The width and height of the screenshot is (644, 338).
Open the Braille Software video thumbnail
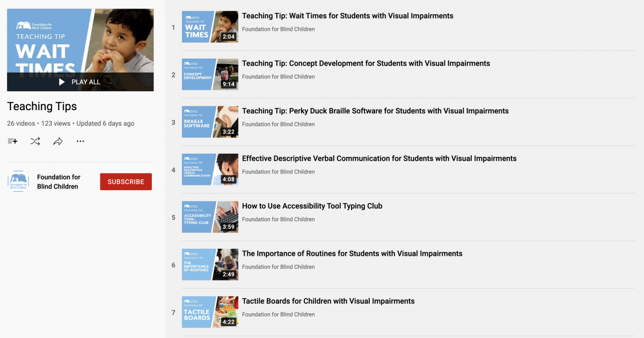(x=210, y=122)
